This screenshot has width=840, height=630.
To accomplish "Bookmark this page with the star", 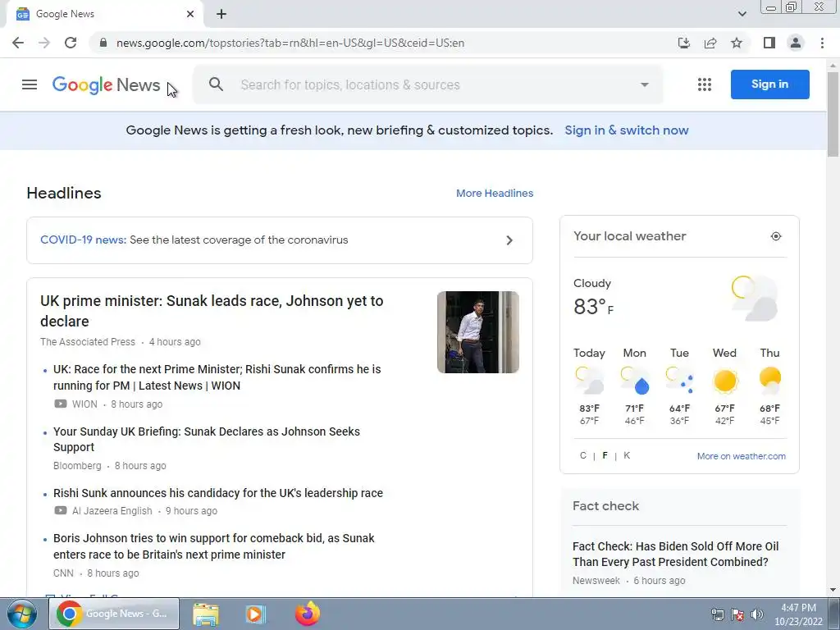I will click(737, 43).
